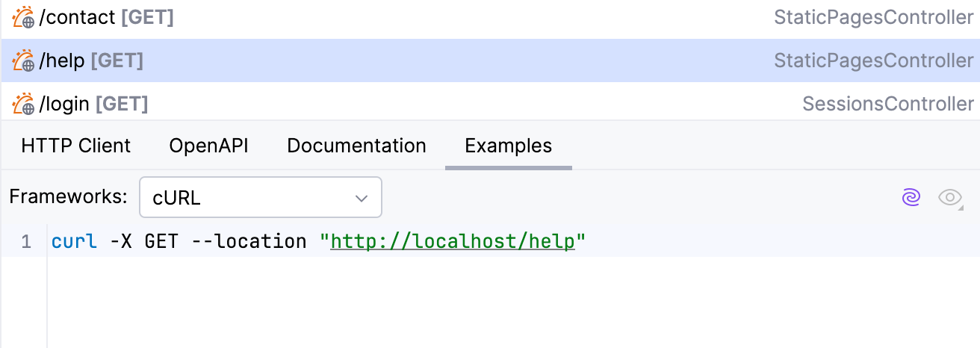Viewport: 980px width, 348px height.
Task: Click the SessionsController label
Action: click(x=887, y=103)
